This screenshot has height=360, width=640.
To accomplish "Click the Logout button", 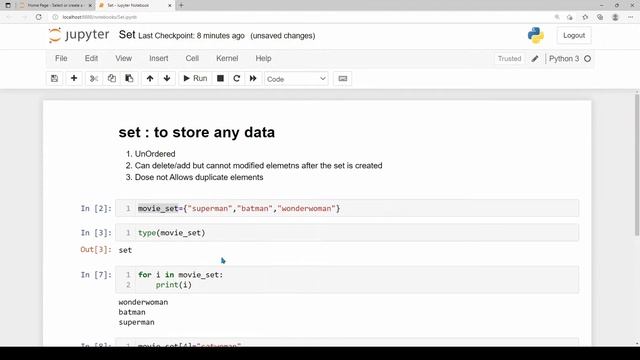I will pos(574,36).
